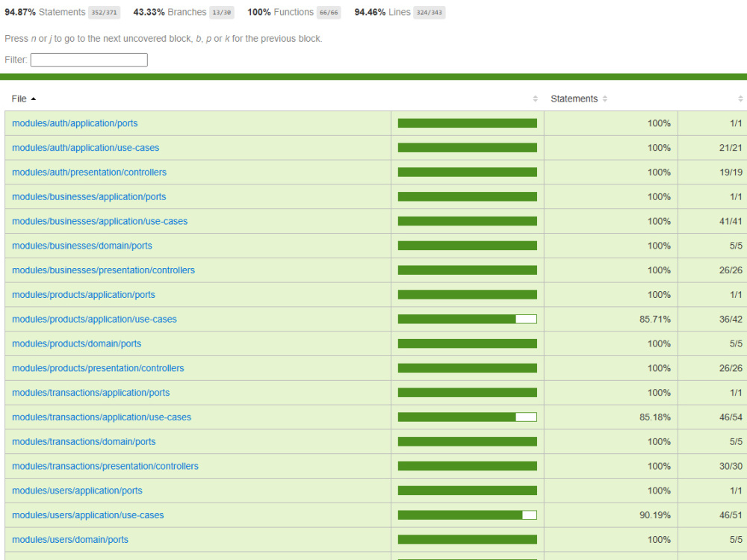Click the 352/371 statements badge
The image size is (747, 560).
point(104,13)
